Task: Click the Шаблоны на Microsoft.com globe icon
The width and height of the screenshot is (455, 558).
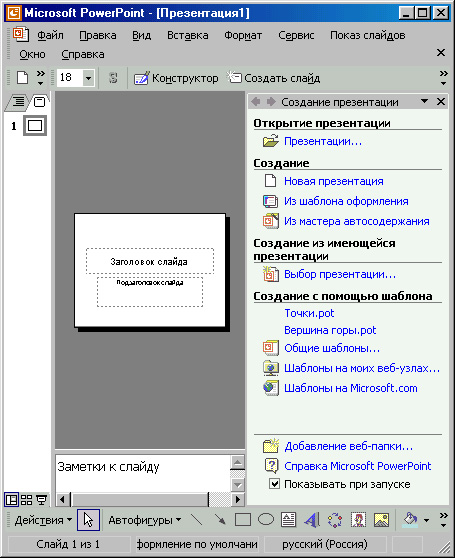Action: tap(270, 388)
